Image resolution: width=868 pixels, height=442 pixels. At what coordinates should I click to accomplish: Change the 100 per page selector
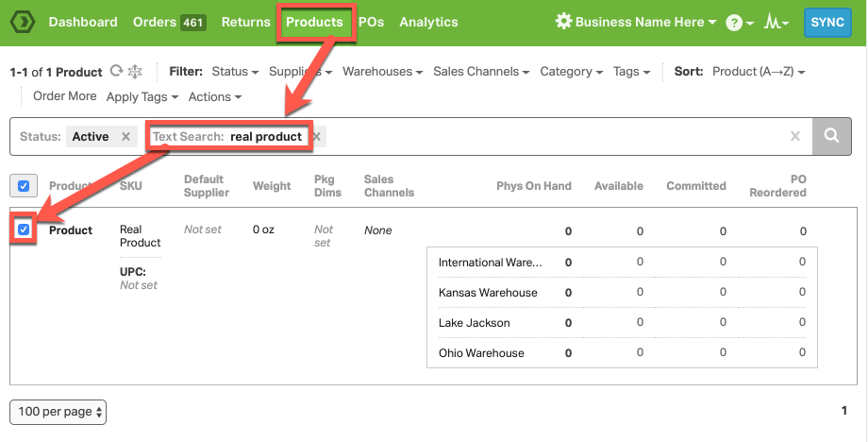(58, 412)
